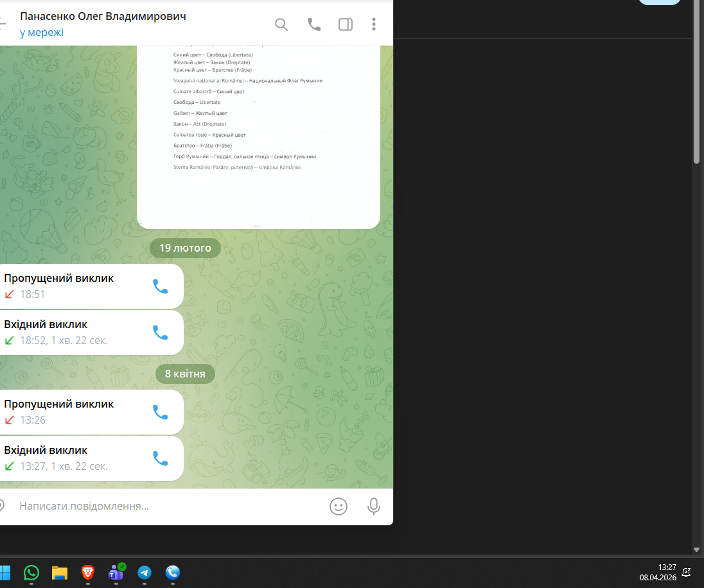This screenshot has height=588, width=704.
Task: Toggle the chat info side panel icon
Action: (346, 24)
